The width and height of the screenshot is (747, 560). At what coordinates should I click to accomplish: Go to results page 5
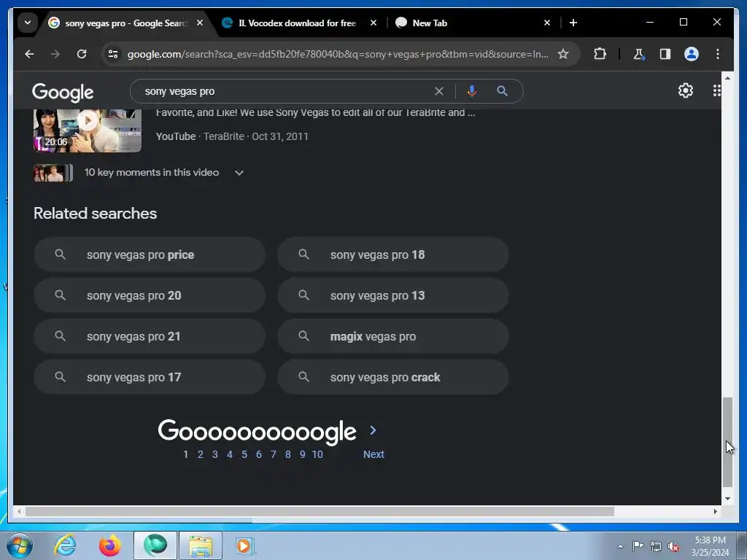(244, 454)
